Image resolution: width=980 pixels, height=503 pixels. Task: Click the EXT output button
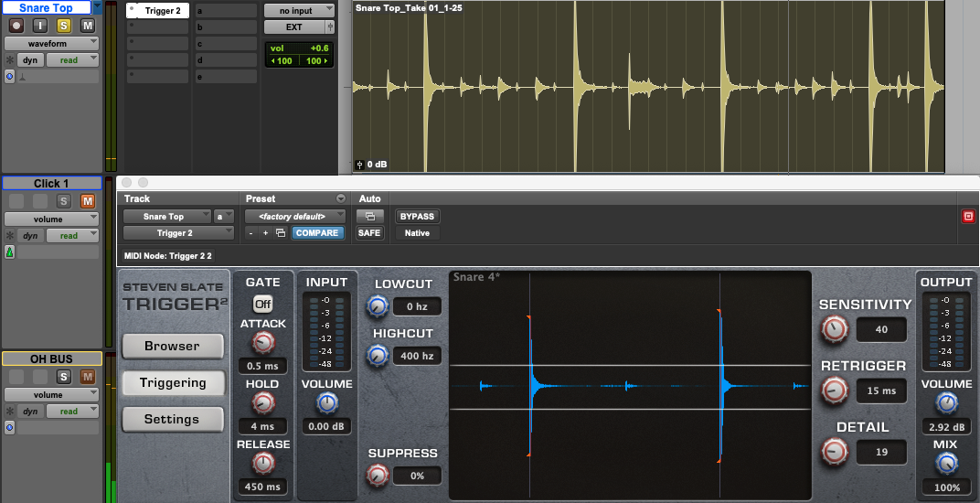pos(294,27)
